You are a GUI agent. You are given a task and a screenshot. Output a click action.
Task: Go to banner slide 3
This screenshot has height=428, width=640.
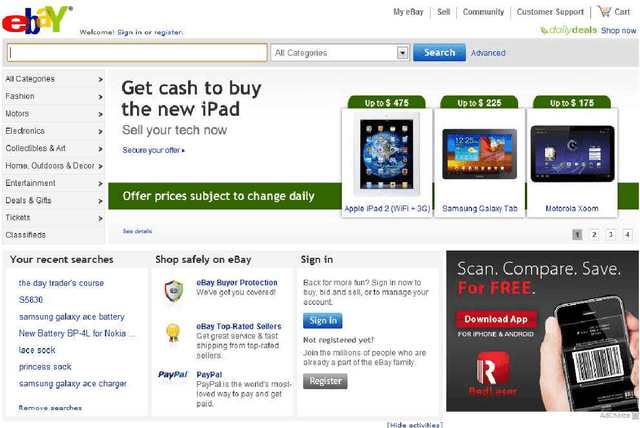611,235
